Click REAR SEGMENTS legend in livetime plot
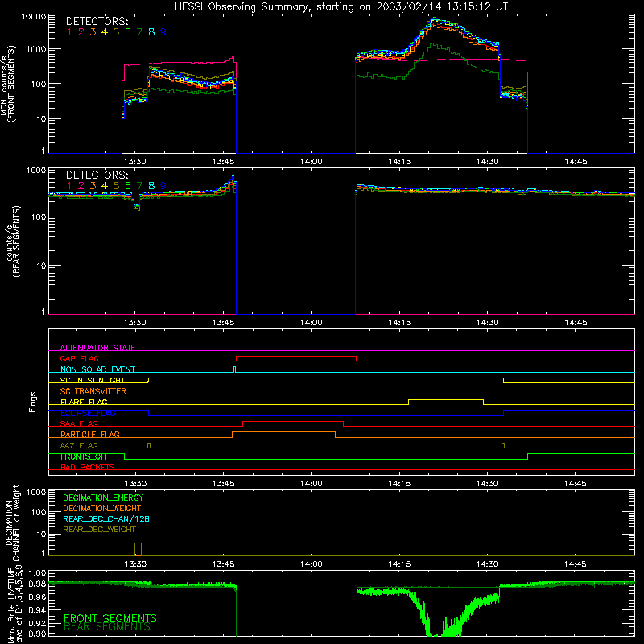 107,627
